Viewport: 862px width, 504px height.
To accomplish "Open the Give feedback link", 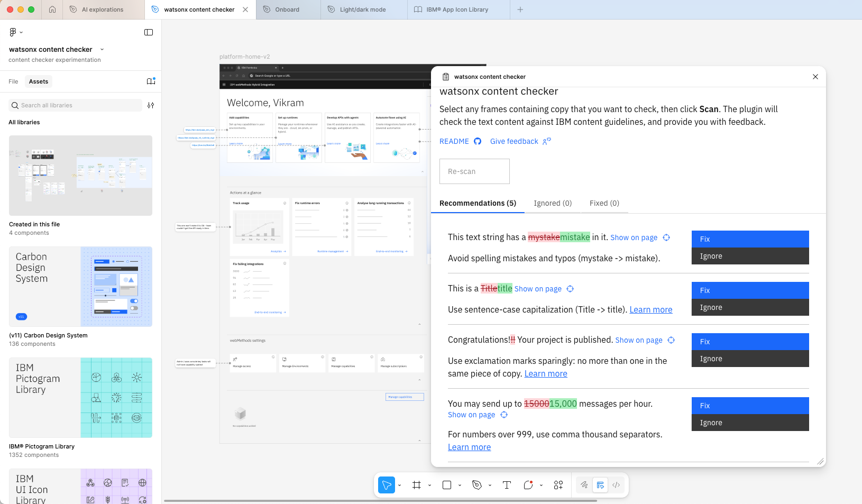I will click(x=514, y=141).
